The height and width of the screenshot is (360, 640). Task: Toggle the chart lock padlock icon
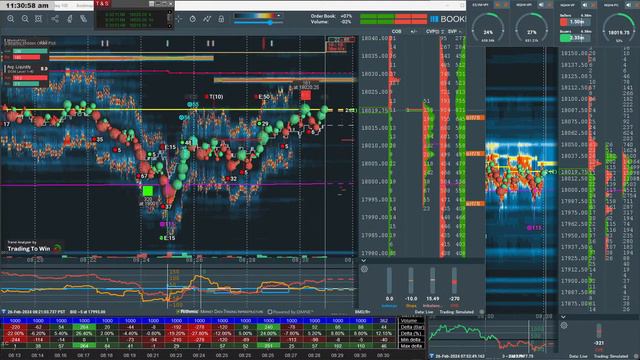221,19
